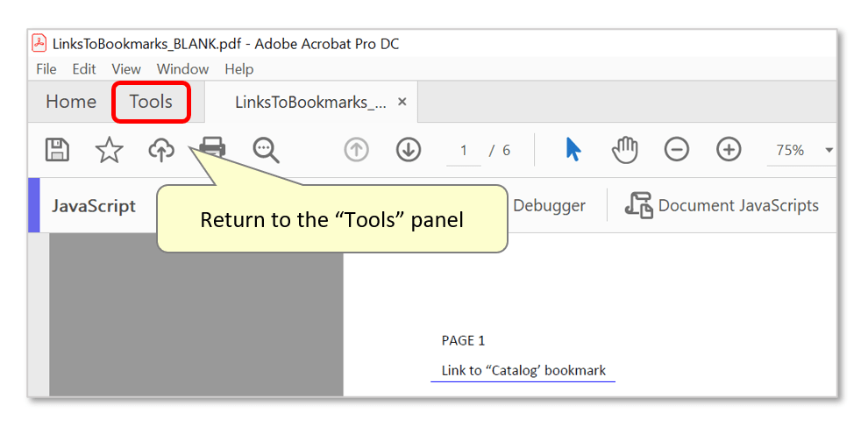Zoom out with the minus circle icon
This screenshot has width=868, height=427.
coord(677,150)
